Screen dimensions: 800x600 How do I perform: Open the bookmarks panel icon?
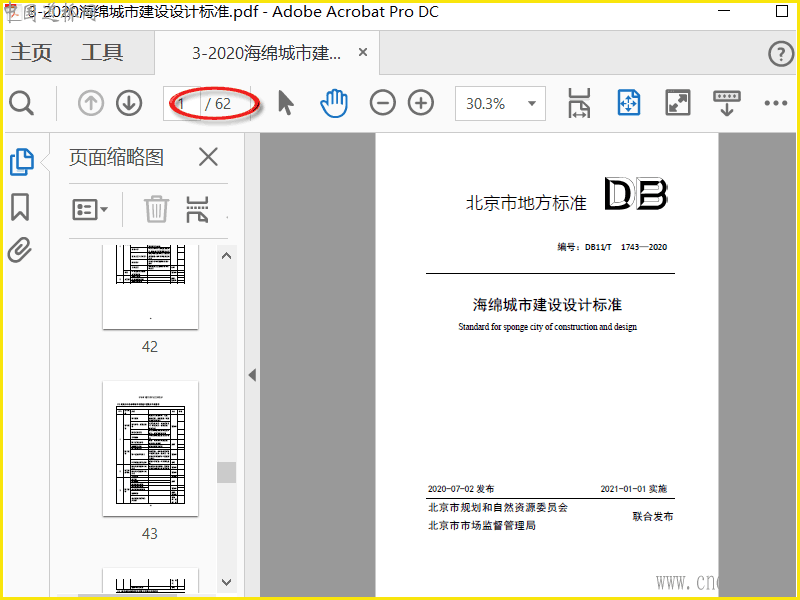coord(20,207)
